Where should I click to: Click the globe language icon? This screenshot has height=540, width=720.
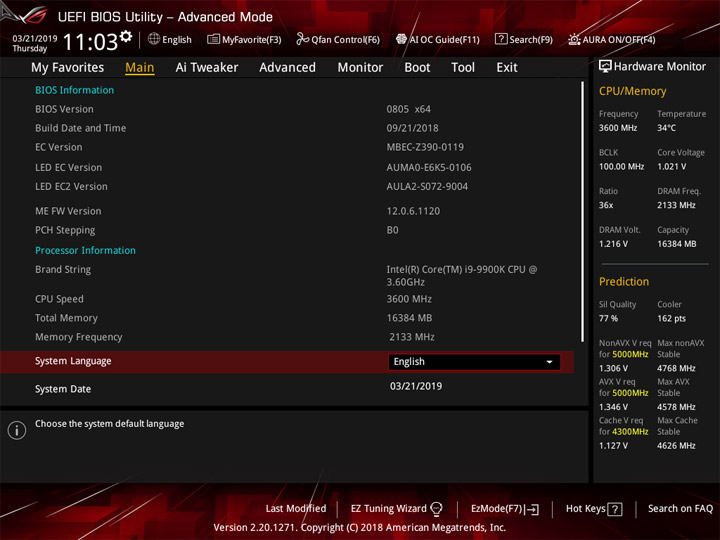pos(154,39)
